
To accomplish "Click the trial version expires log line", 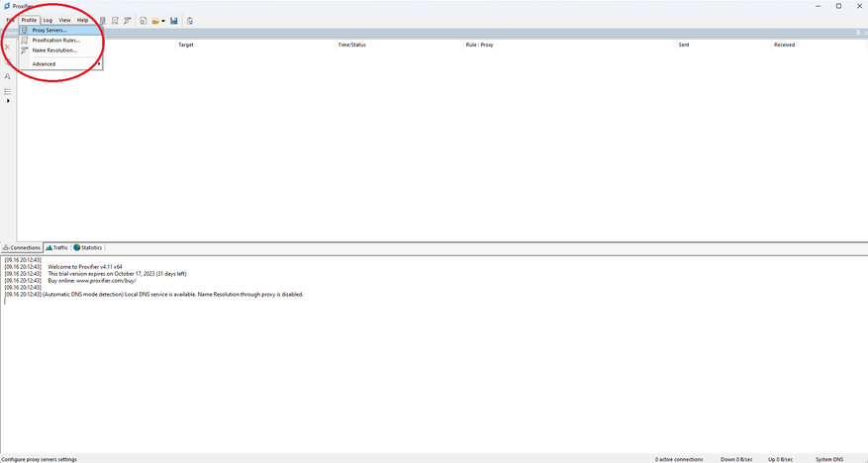I will (117, 274).
